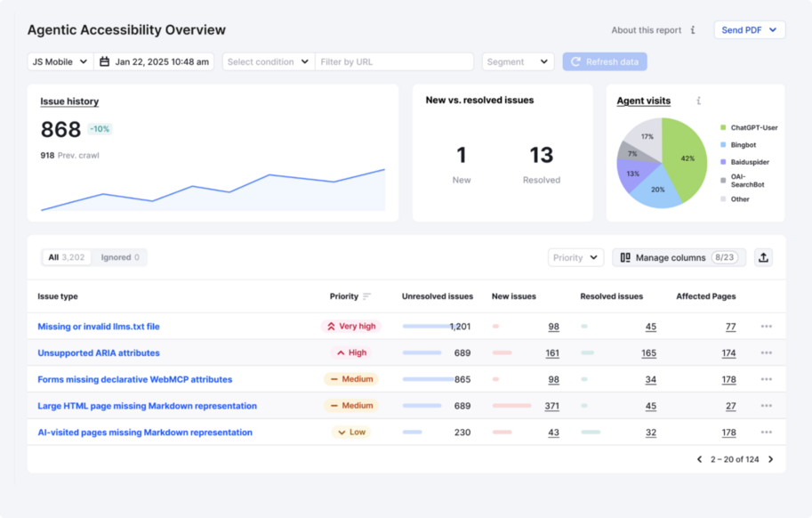
Task: Go to the next page of results
Action: (770, 459)
